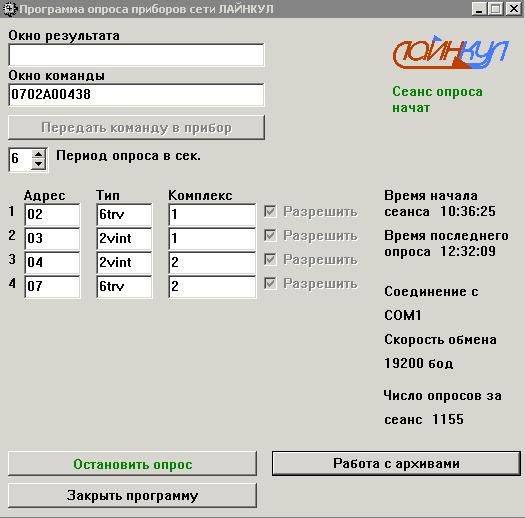The width and height of the screenshot is (525, 518).
Task: Click Передать команду в прибор button
Action: tap(137, 128)
